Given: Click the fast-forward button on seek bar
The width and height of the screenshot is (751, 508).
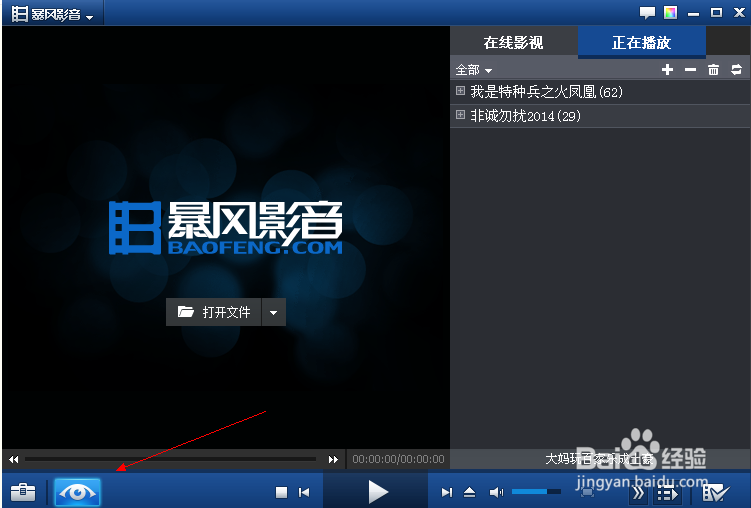Looking at the screenshot, I should point(333,459).
